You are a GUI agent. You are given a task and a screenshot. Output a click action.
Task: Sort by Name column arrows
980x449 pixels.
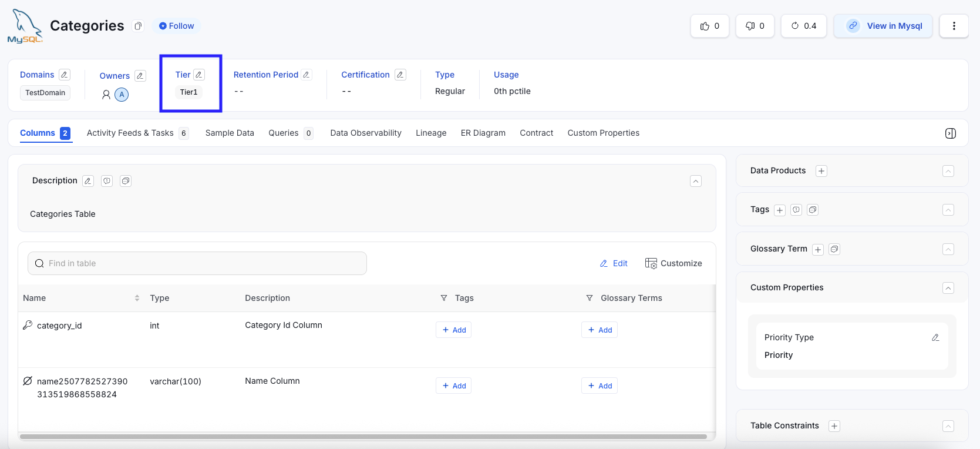[x=137, y=298]
